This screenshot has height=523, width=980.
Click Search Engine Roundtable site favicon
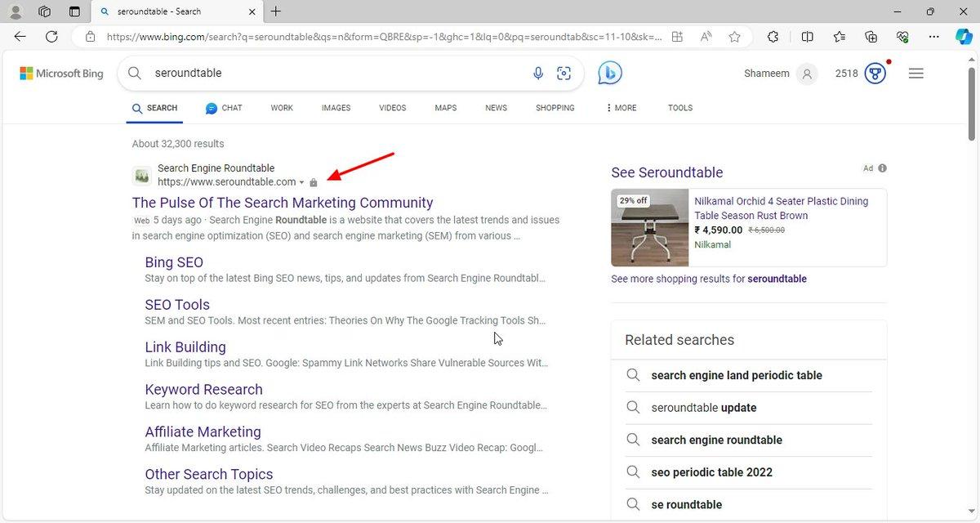(x=142, y=175)
